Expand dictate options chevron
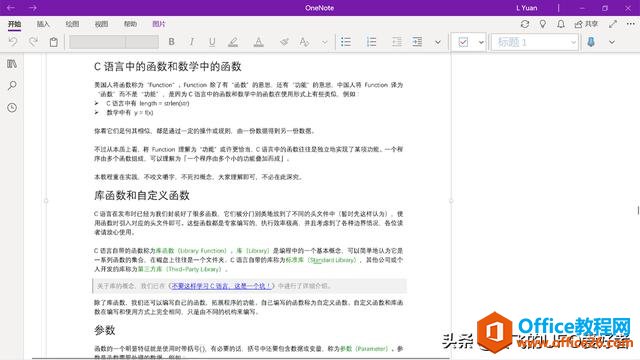Image resolution: width=640 pixels, height=360 pixels. click(x=611, y=42)
